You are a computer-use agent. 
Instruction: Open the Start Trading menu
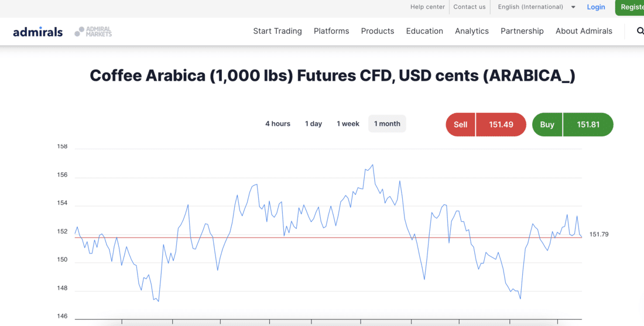click(x=278, y=31)
